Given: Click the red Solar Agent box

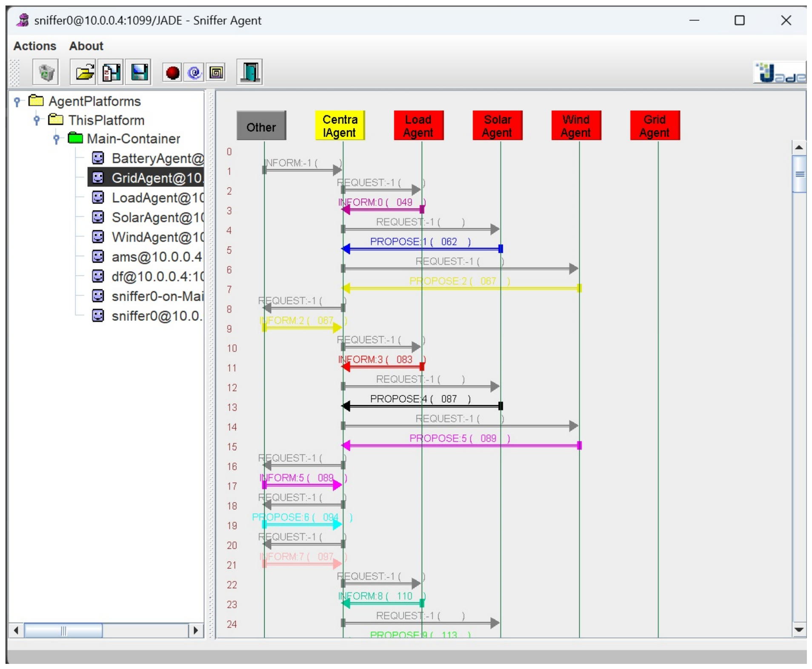Looking at the screenshot, I should pos(497,126).
